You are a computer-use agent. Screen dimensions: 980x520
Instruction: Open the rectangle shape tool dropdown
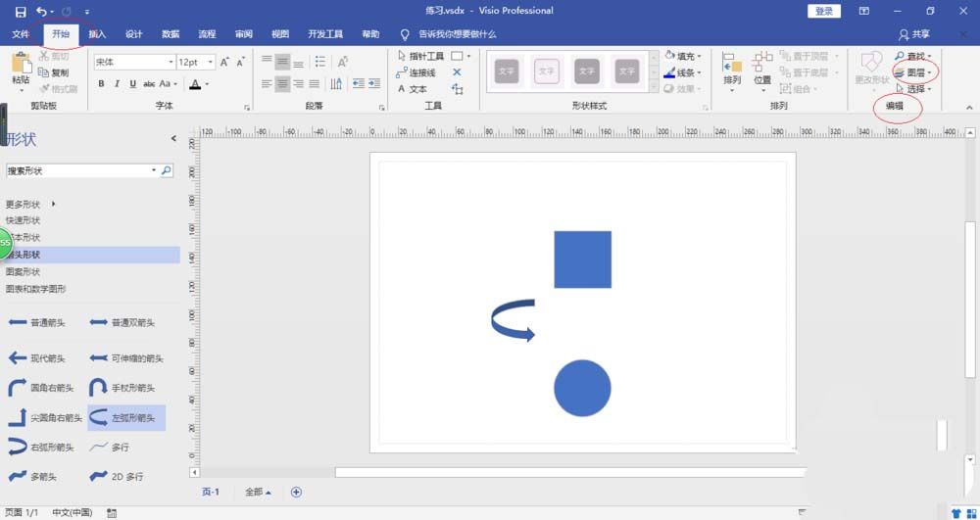coord(468,56)
